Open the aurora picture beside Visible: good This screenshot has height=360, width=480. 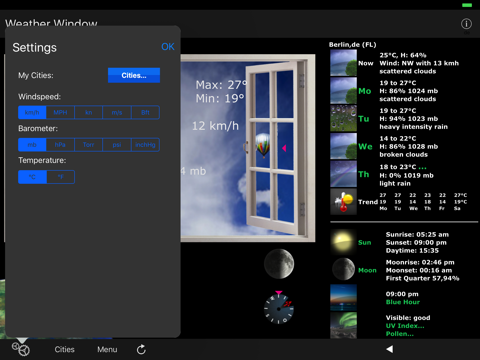pyautogui.click(x=343, y=325)
